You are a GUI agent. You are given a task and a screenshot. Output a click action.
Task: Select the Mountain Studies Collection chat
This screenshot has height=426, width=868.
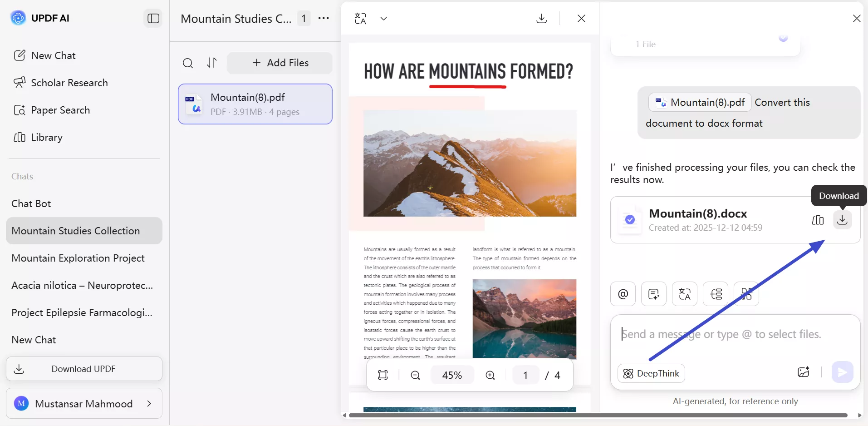(84, 231)
